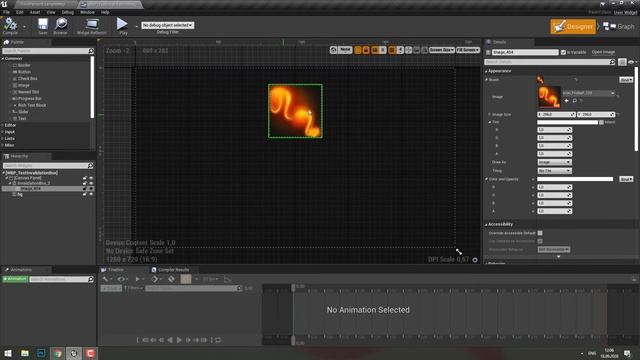The image size is (640, 360).
Task: Open the debug object filter dropdown
Action: pos(168,25)
